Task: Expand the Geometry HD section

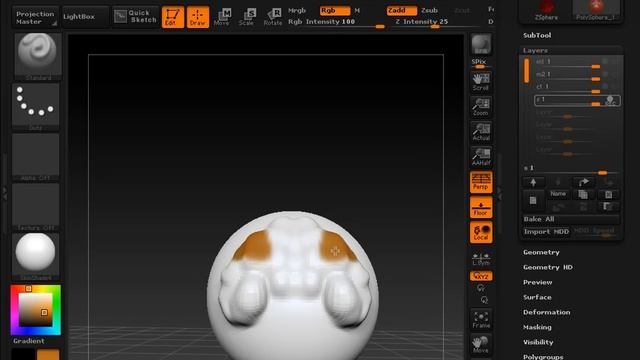Action: pos(548,267)
